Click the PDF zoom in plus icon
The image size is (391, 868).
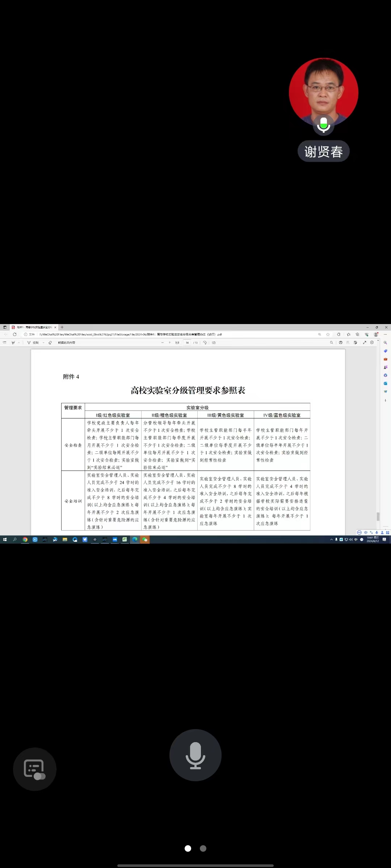(x=169, y=342)
